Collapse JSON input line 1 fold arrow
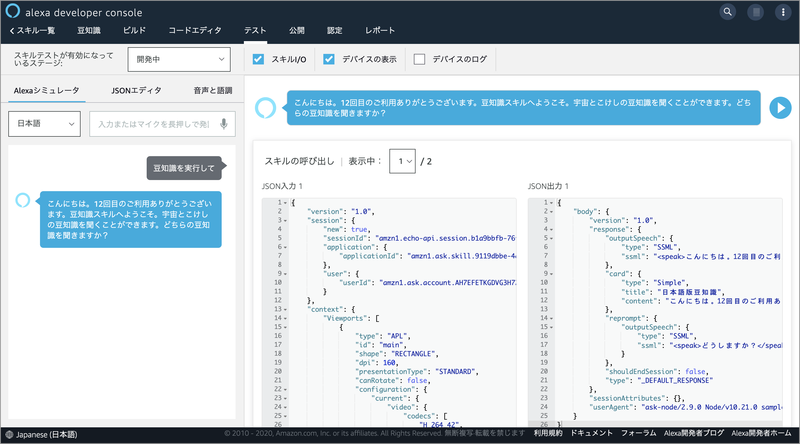This screenshot has height=444, width=800. coord(285,203)
